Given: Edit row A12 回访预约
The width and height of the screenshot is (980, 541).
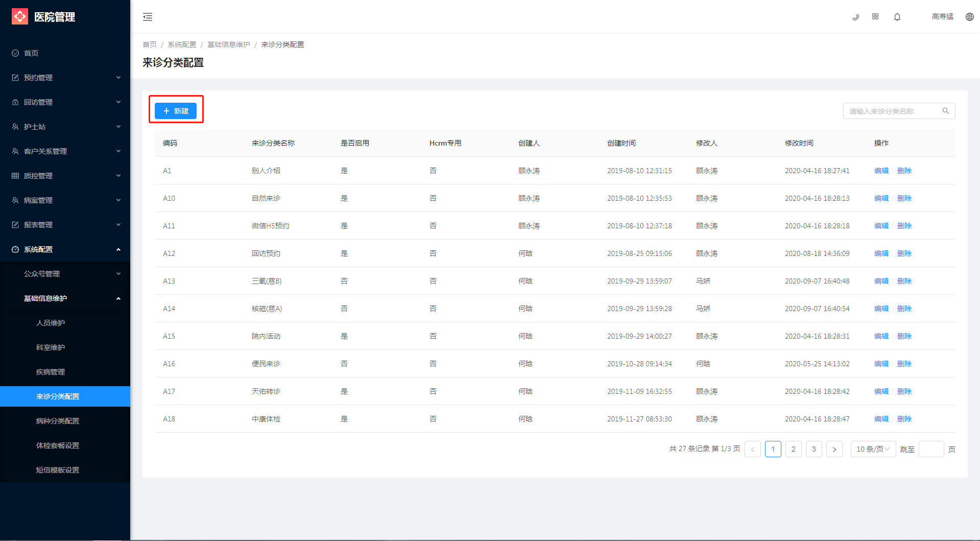Looking at the screenshot, I should 881,253.
